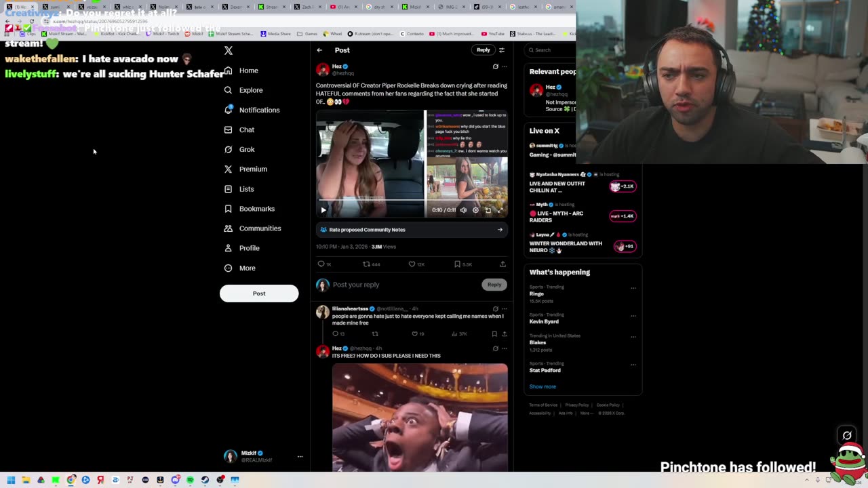868x488 pixels.
Task: Open the Wheel bookmark
Action: point(333,33)
